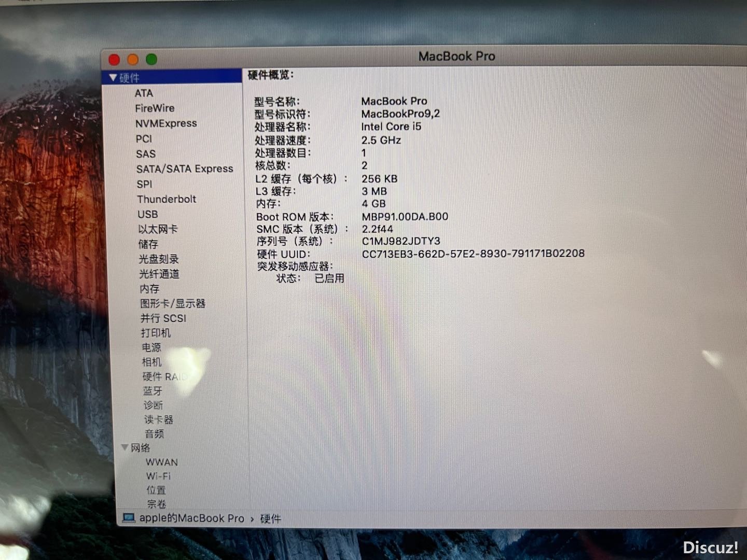Open the 硬件 RAID entry

pos(165,376)
